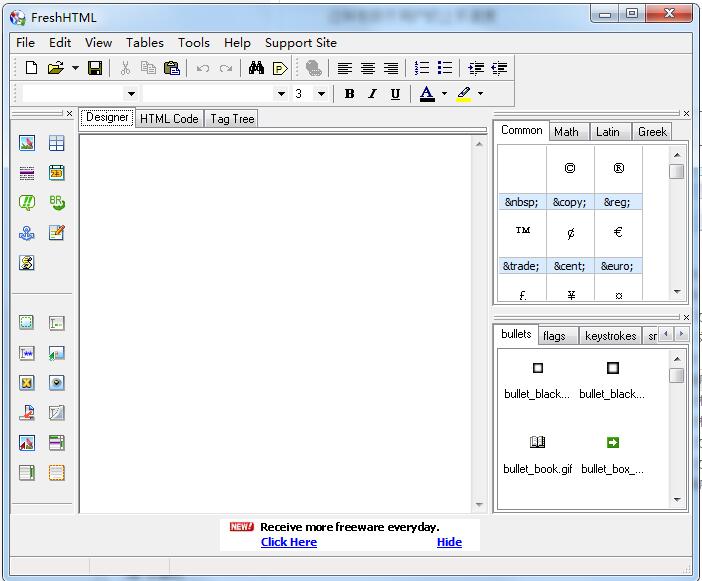
Task: Expand the font name dropdown
Action: coord(281,93)
